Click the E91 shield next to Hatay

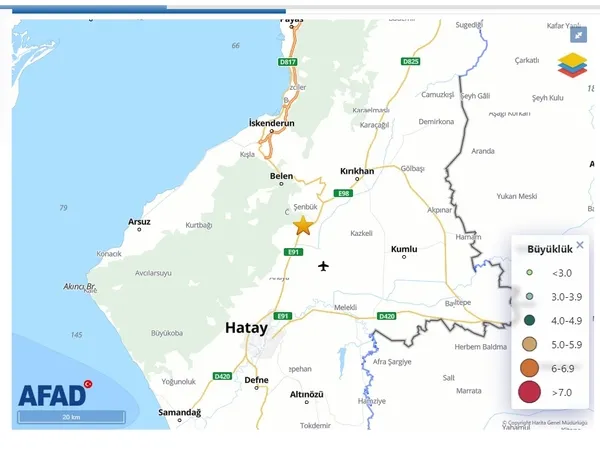coord(283,316)
